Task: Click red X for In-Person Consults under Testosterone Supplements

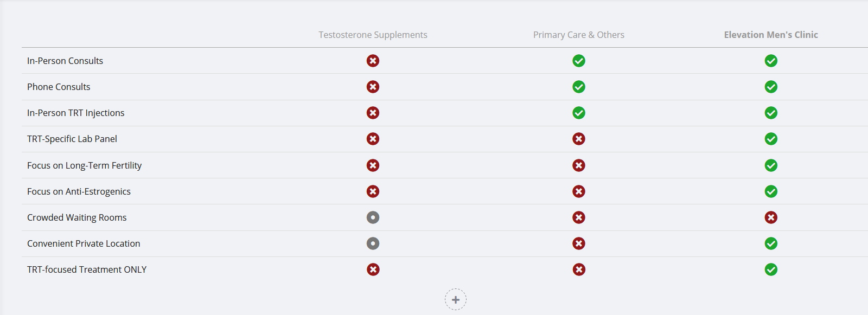Action: click(373, 61)
